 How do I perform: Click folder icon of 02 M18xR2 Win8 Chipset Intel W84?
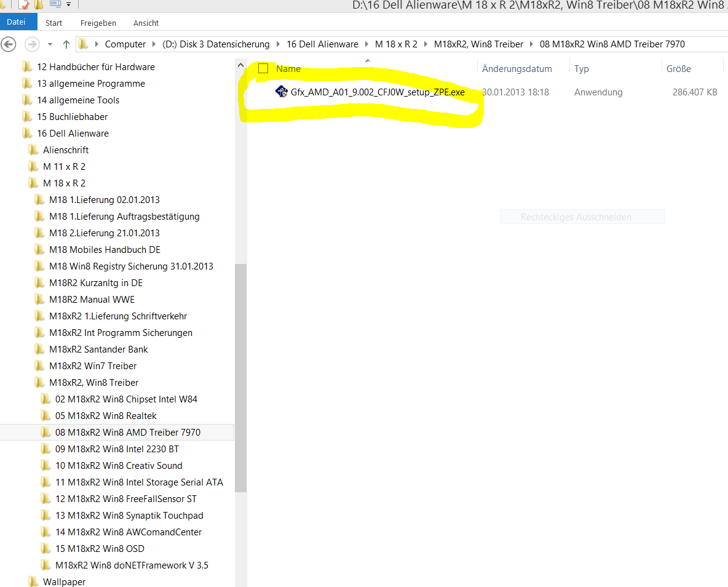tap(45, 399)
